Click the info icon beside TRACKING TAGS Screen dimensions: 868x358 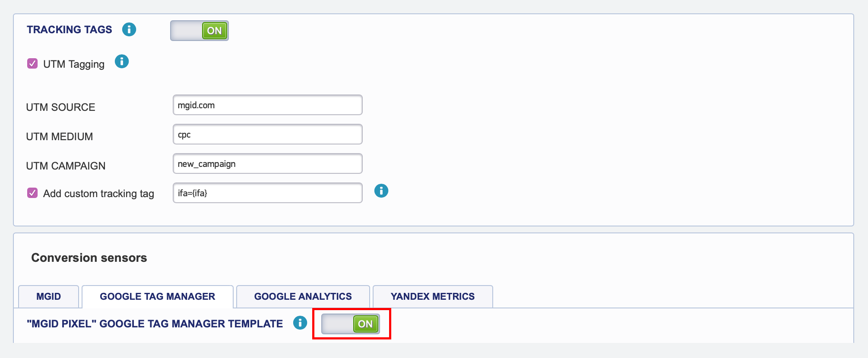click(129, 29)
